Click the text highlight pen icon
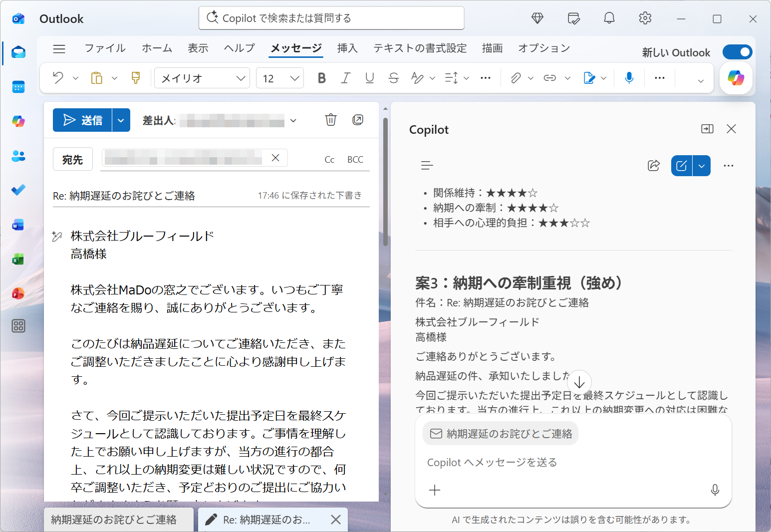 tap(417, 78)
